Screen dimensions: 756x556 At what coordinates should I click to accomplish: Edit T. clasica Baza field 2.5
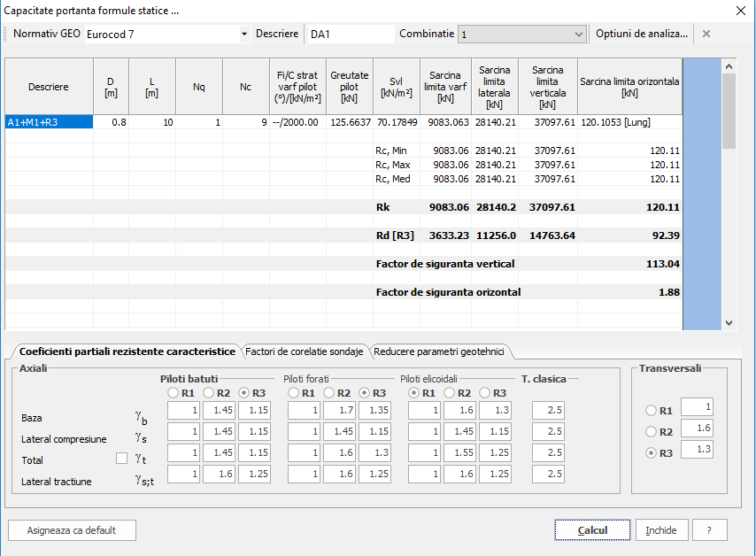pyautogui.click(x=548, y=411)
